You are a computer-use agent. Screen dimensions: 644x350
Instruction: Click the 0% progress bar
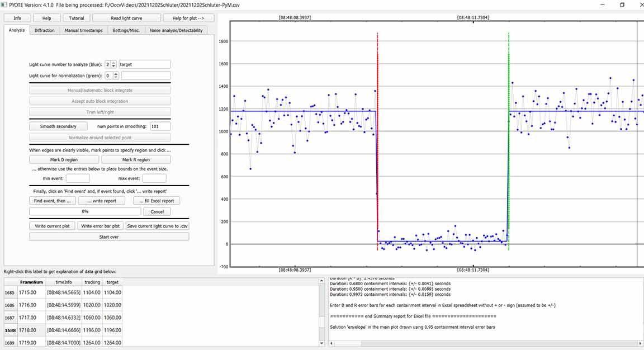click(x=85, y=211)
